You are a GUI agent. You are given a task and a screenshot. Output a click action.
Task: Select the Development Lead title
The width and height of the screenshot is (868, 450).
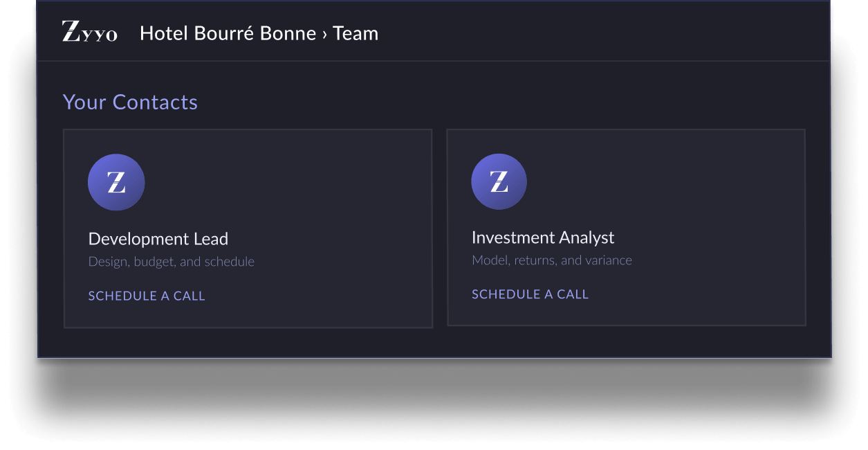(x=158, y=239)
